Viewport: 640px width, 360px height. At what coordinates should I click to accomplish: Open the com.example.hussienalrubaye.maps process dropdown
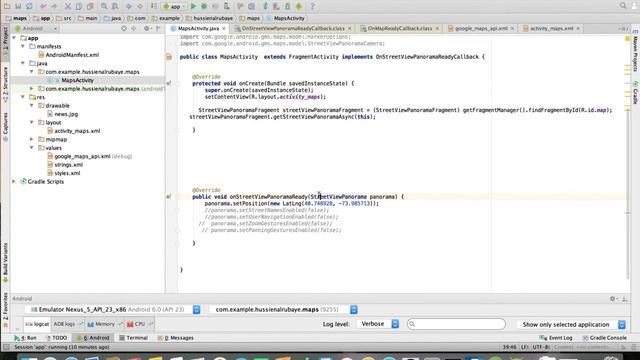pyautogui.click(x=284, y=310)
